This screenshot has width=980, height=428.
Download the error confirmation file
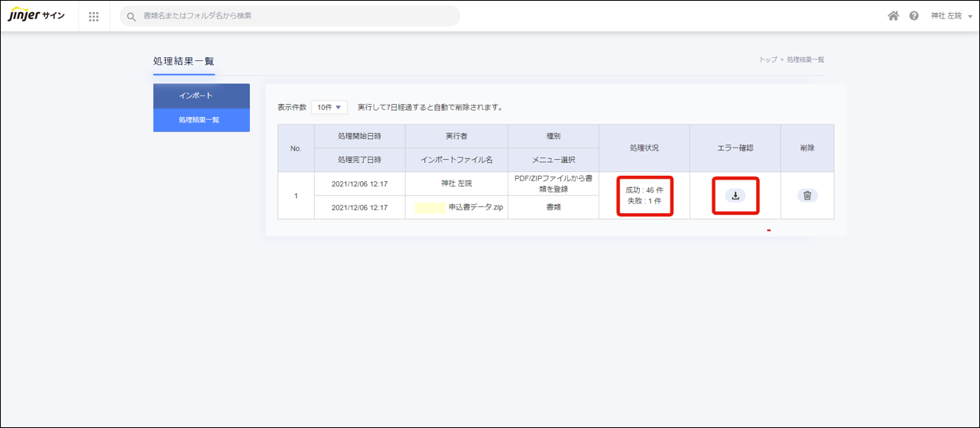pos(735,196)
